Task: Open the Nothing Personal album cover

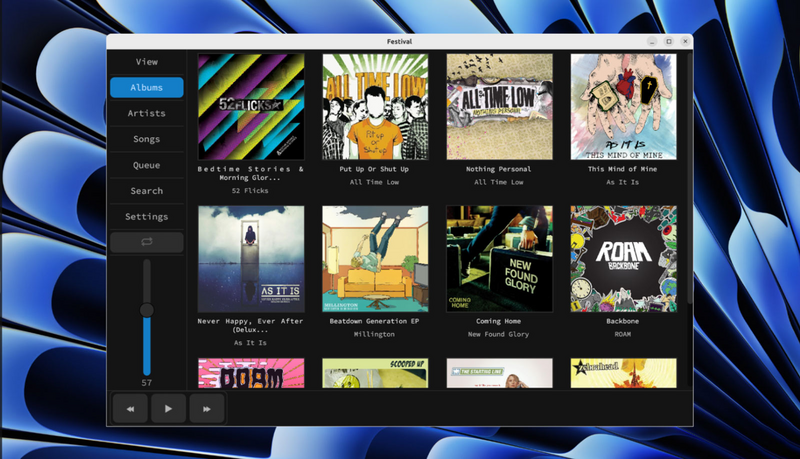Action: (499, 107)
